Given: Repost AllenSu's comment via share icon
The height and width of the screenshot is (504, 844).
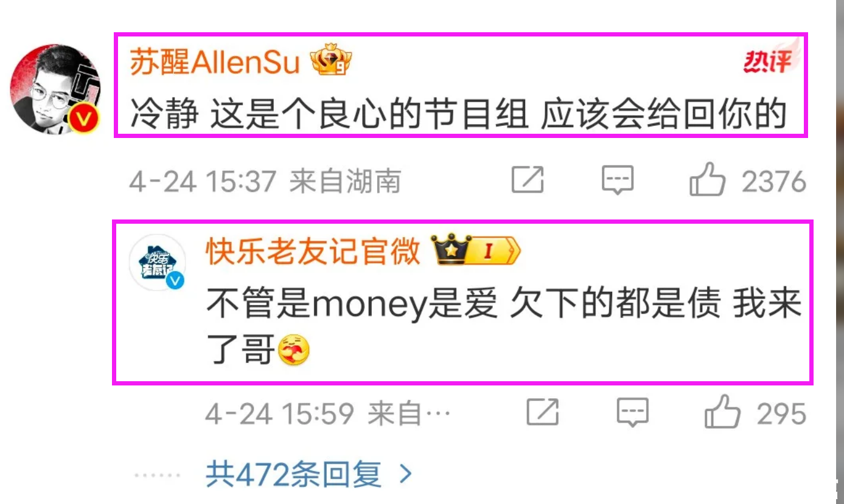Looking at the screenshot, I should (528, 180).
